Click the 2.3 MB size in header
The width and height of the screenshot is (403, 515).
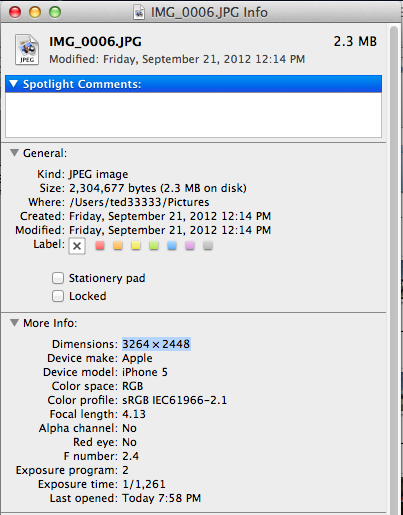(355, 42)
